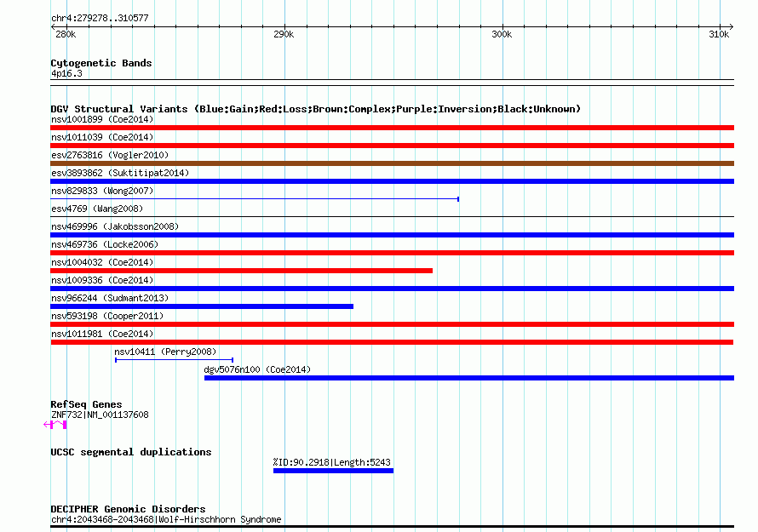
Task: Select the blue esv3893862 gain bar
Action: 392,181
